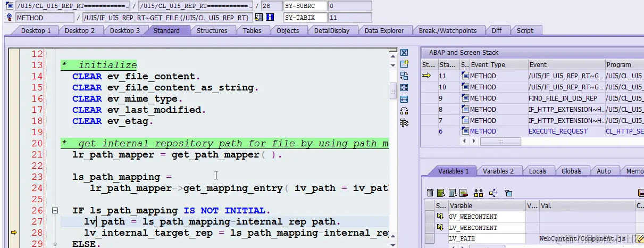The width and height of the screenshot is (644, 248).
Task: Switch to the Globals tab
Action: coord(572,171)
